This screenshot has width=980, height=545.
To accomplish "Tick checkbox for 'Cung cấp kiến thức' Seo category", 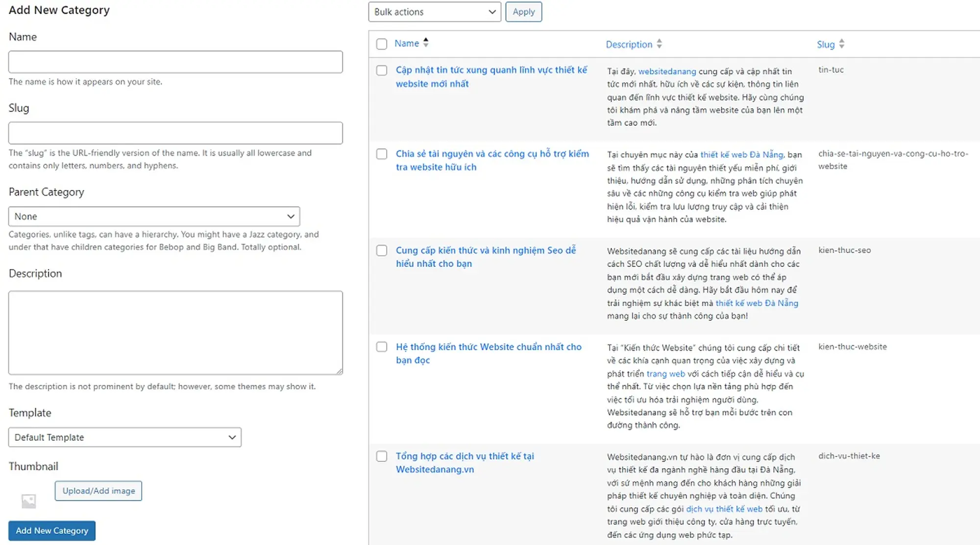I will 382,250.
